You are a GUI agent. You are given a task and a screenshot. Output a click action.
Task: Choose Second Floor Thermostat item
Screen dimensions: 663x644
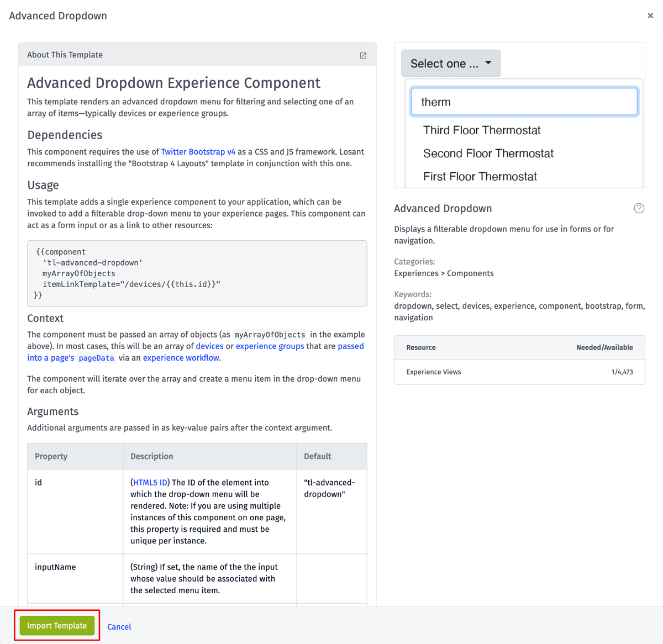click(488, 154)
